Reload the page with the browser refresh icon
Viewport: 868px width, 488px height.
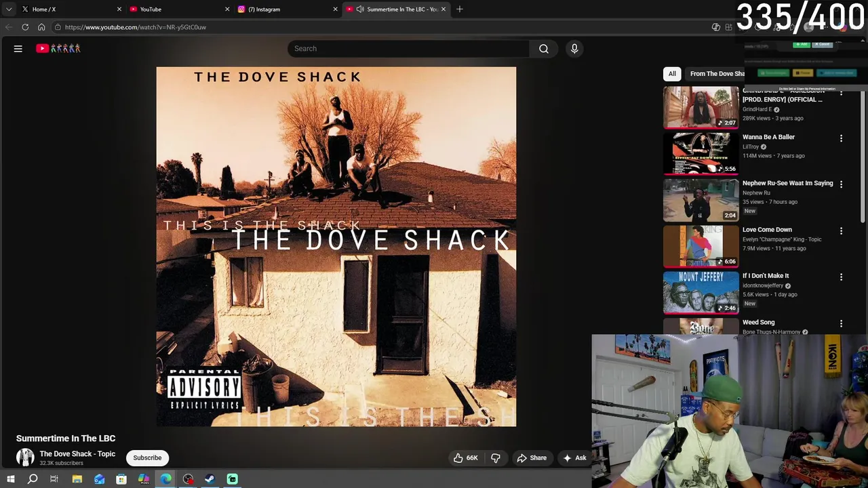point(25,27)
